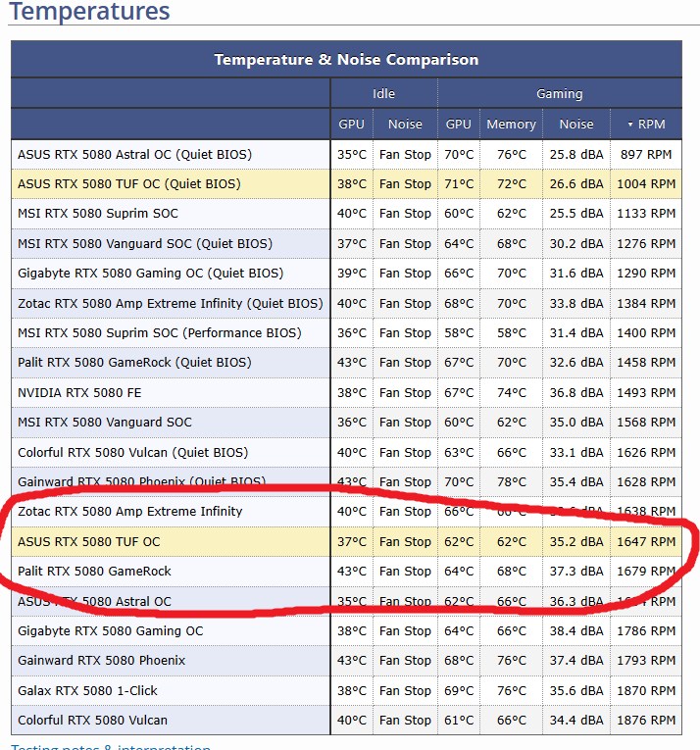700x750 pixels.
Task: Click the 26.6 dBA noise value
Action: [576, 184]
